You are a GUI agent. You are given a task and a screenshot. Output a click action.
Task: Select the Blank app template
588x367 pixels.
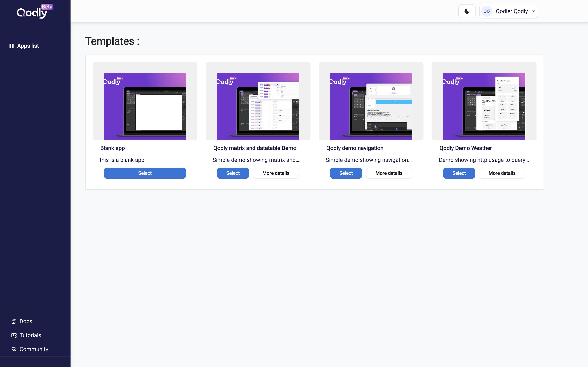(x=145, y=173)
